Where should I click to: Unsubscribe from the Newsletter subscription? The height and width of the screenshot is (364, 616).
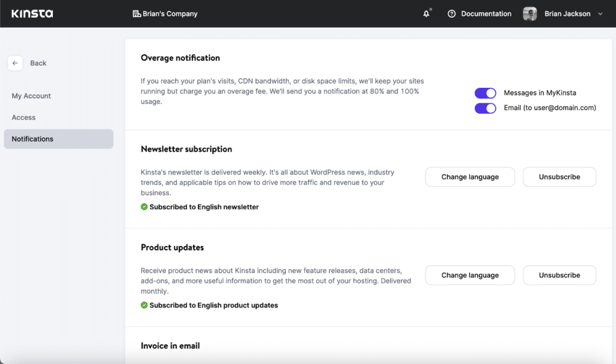(559, 177)
